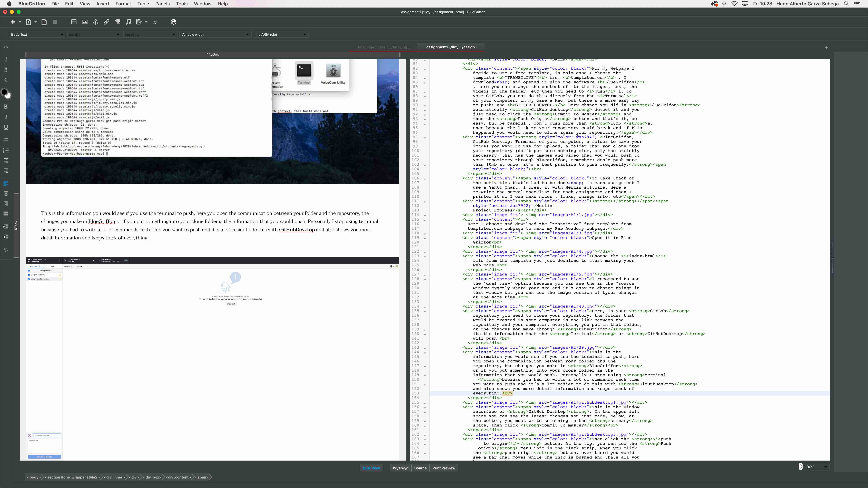The image size is (868, 488).
Task: Click the span element in the breadcrumb bar
Action: [x=202, y=477]
